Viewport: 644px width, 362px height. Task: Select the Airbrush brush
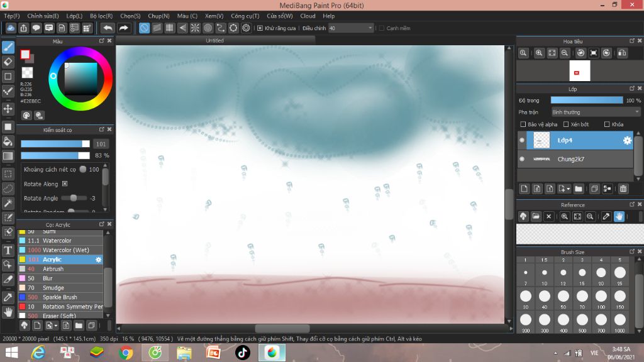point(60,269)
